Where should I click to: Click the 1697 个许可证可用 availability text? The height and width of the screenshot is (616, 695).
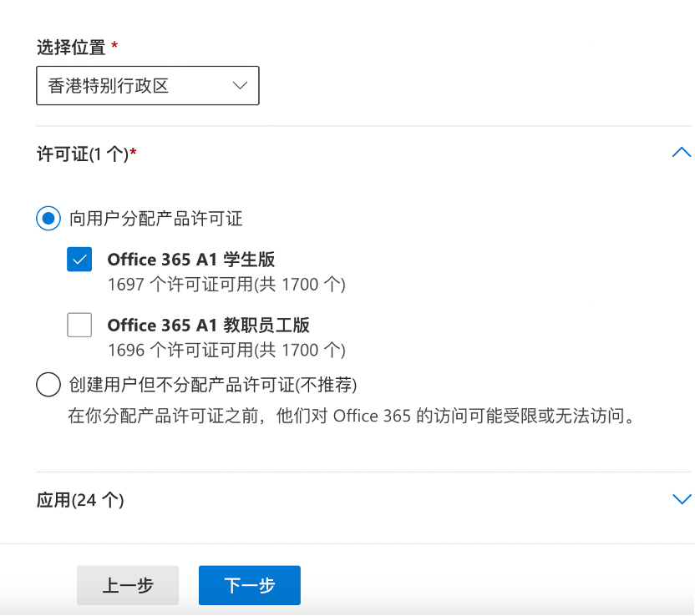click(x=226, y=285)
